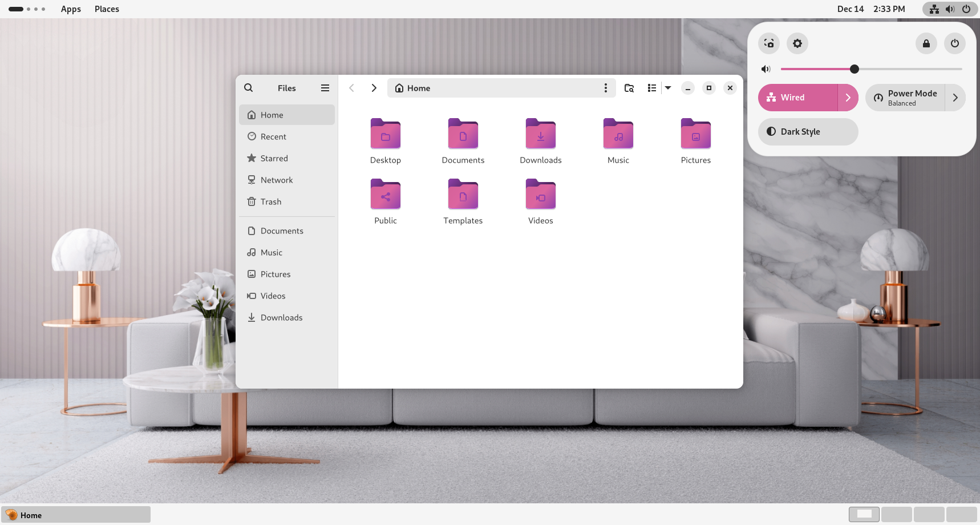Open the Templates folder
This screenshot has height=525, width=980.
tap(463, 201)
